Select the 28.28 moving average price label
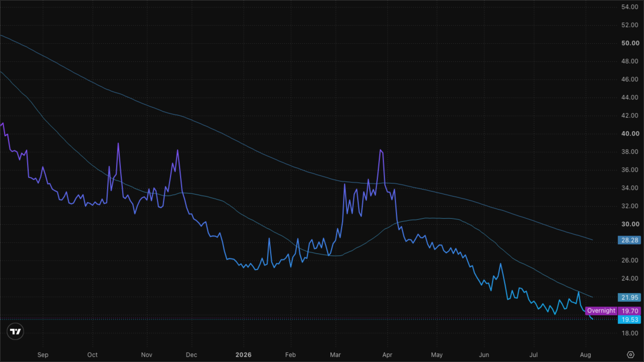Image resolution: width=644 pixels, height=362 pixels. click(629, 240)
